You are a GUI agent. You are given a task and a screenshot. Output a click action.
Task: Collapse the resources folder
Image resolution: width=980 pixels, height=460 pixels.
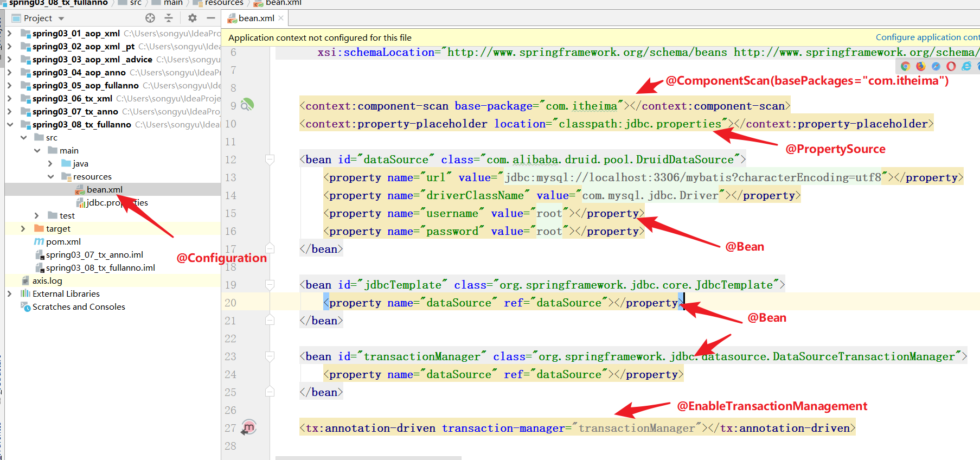(50, 176)
